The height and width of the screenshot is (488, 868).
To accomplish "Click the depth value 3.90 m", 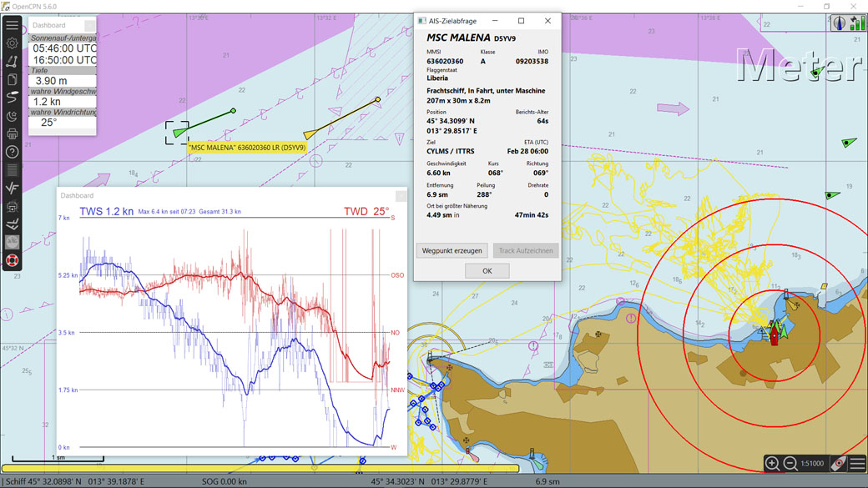I will [x=52, y=81].
